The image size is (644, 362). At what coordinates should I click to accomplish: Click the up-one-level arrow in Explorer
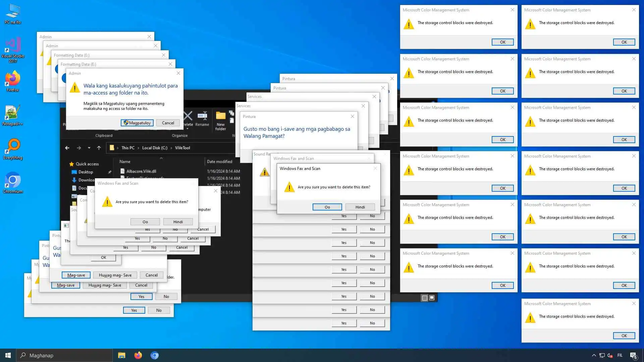(99, 148)
